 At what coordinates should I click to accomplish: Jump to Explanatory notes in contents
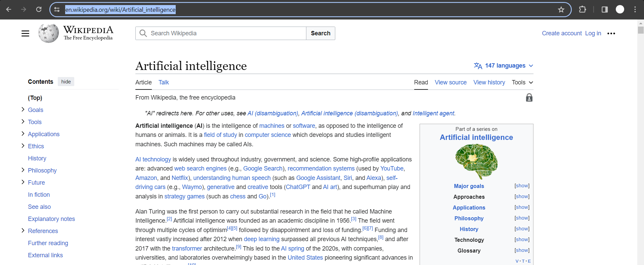tap(51, 219)
